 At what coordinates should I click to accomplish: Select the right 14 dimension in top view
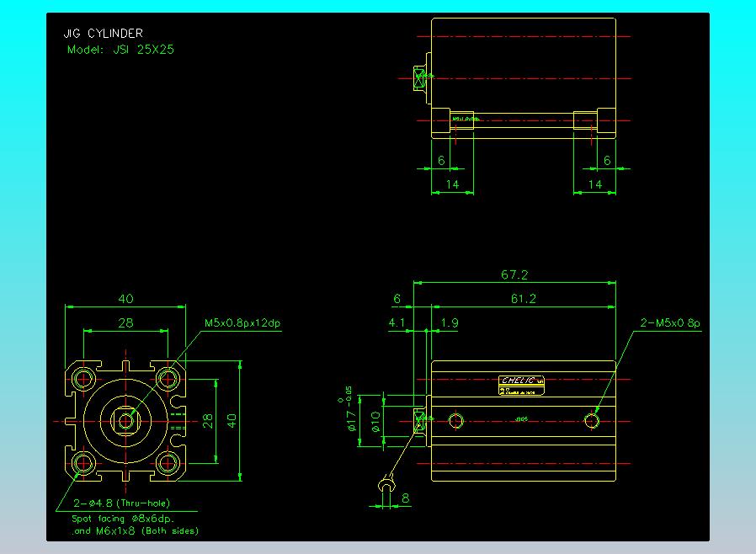[x=595, y=184]
